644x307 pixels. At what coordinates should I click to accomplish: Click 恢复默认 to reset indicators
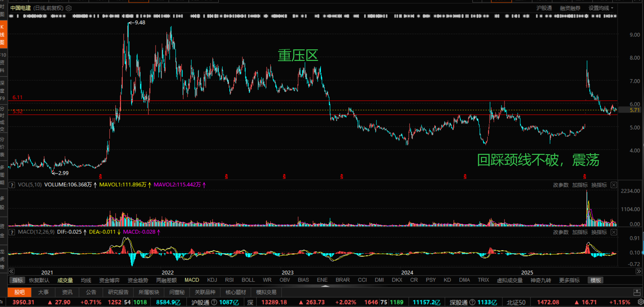[x=39, y=280]
